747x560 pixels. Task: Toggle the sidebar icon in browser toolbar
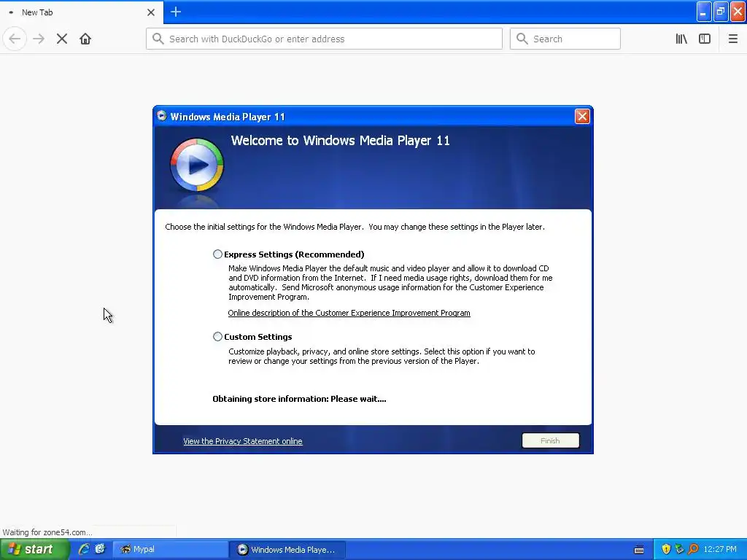705,39
